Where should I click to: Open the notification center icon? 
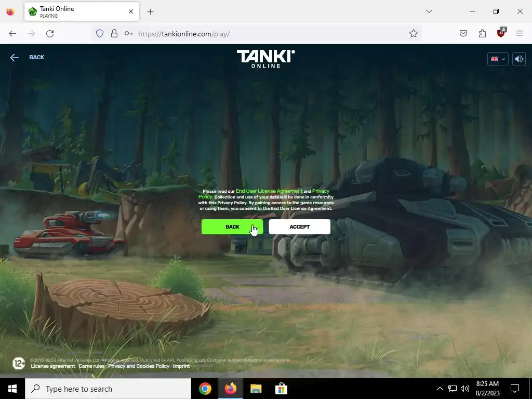point(515,389)
